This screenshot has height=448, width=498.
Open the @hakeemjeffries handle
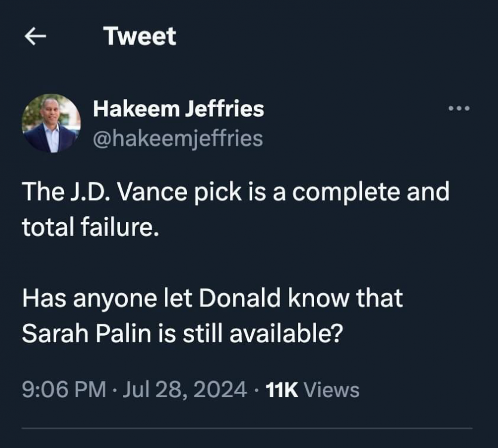177,138
